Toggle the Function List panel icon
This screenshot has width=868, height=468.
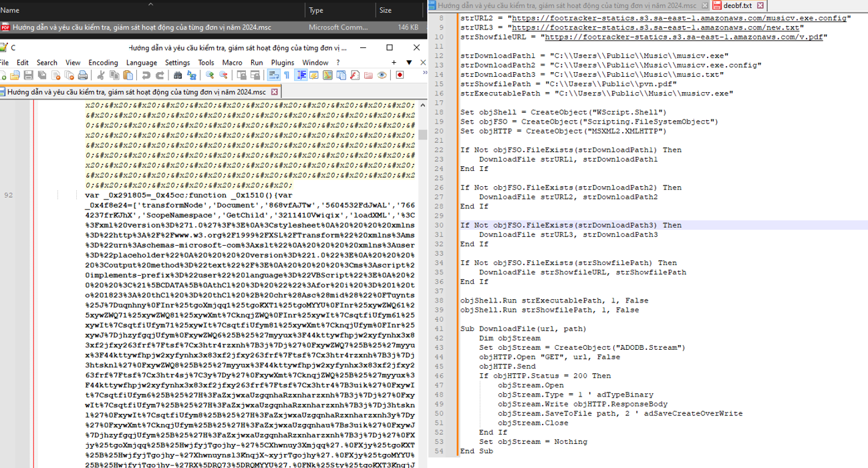[x=355, y=75]
